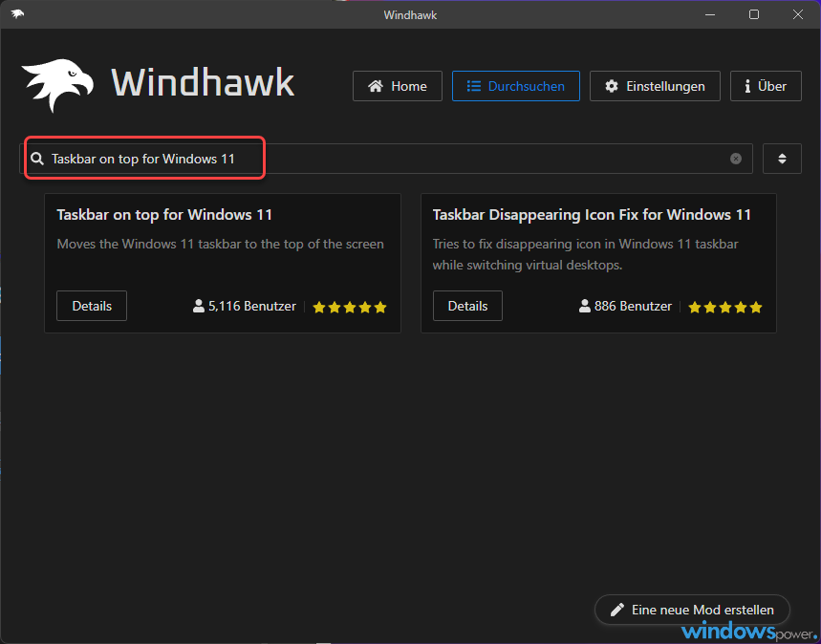Open the Home tab
The image size is (821, 644).
[398, 86]
